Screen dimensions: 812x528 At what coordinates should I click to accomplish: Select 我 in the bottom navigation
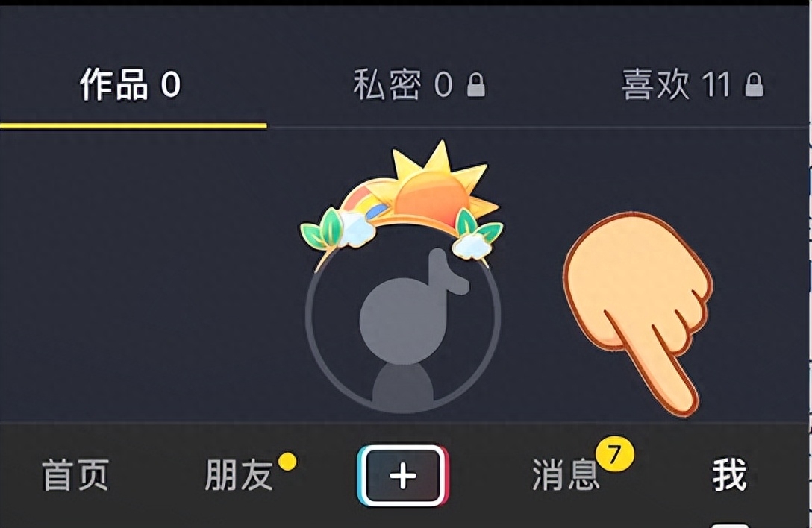[x=730, y=475]
